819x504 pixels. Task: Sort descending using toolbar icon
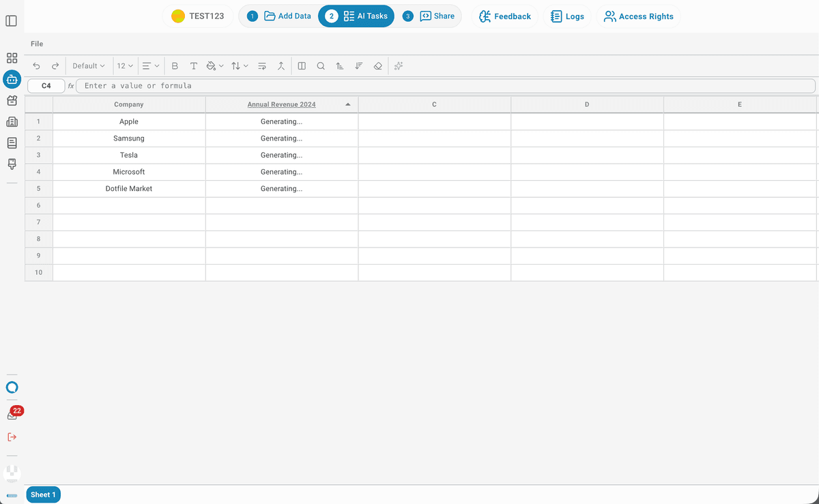point(358,66)
